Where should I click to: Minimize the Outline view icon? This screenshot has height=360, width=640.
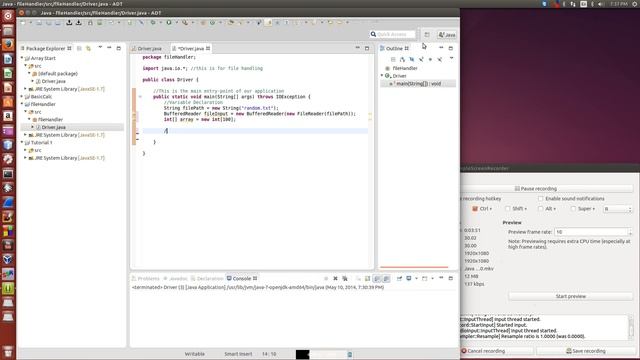click(x=441, y=48)
